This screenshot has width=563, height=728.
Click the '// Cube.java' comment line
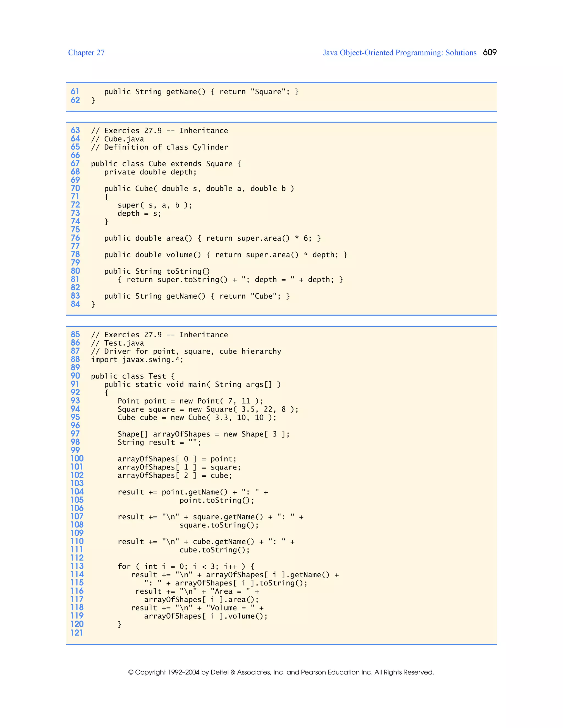coord(117,139)
